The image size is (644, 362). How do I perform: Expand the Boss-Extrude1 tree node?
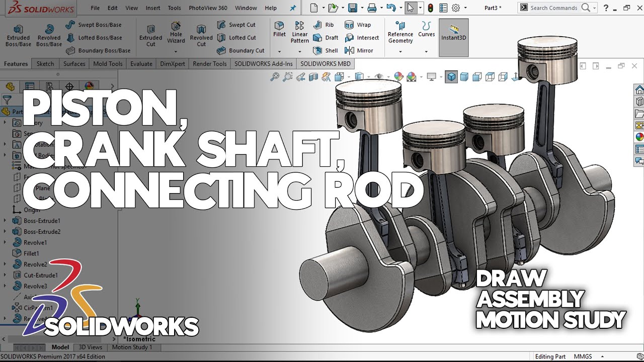(5, 221)
